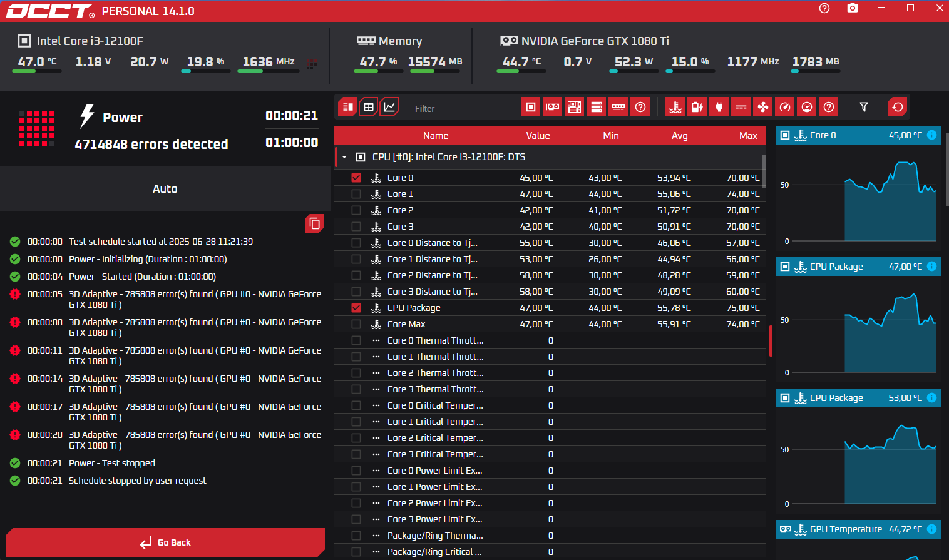Sort the table by the Max column

click(x=748, y=136)
